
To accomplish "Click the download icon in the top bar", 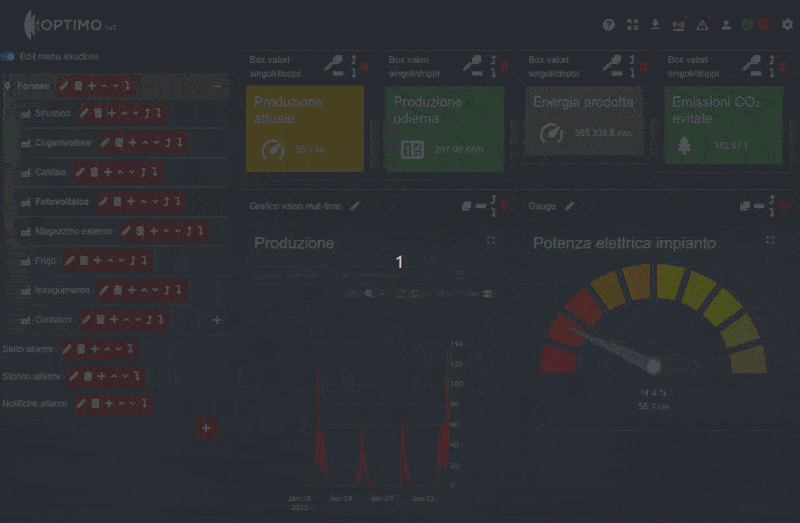I will coord(656,24).
